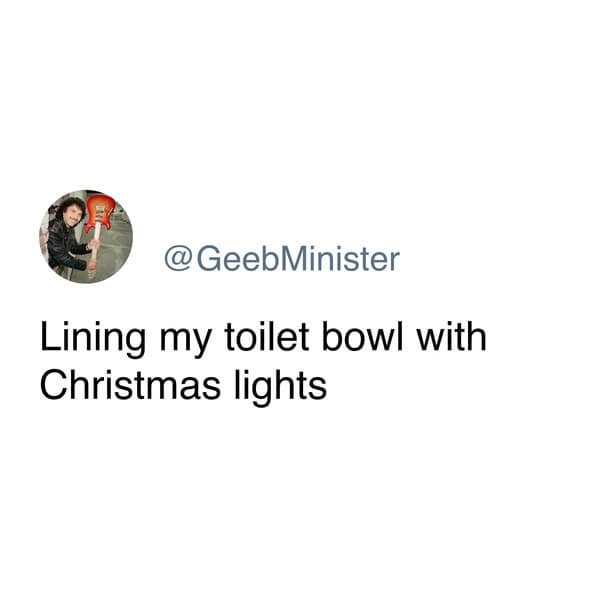599x599 pixels.
Task: Click the word 'lights' in the tweet
Action: (280, 387)
